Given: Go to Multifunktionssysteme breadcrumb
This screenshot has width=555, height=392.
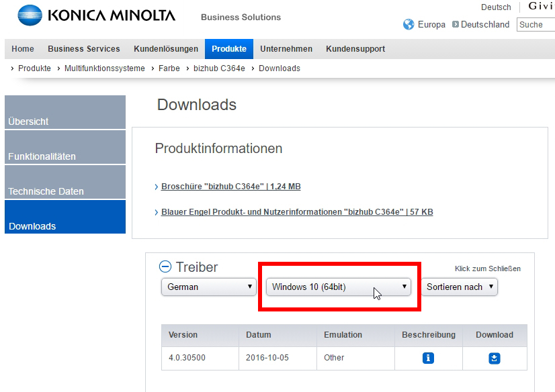Looking at the screenshot, I should click(x=104, y=68).
